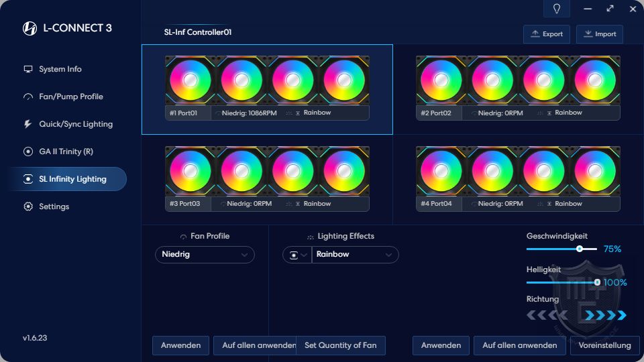Image resolution: width=644 pixels, height=362 pixels.
Task: Click the 100% brightness value
Action: coord(615,282)
